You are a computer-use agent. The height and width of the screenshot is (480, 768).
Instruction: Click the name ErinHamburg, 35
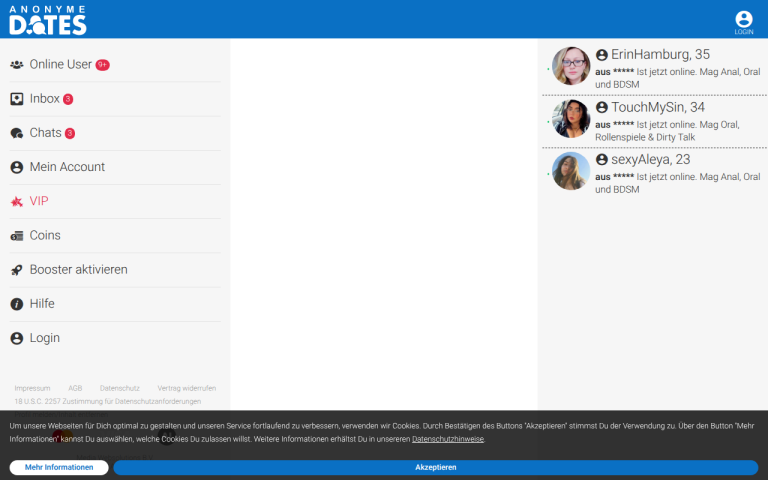tap(660, 54)
